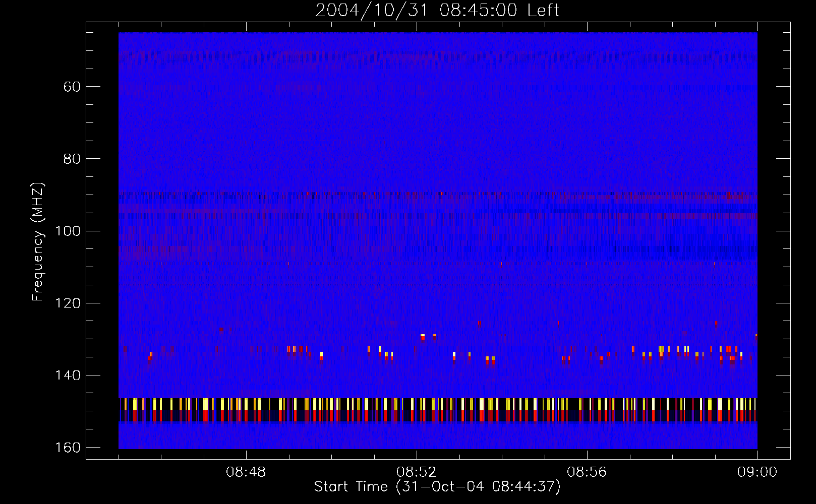Click the 09:00 time tick label
Screen dimensions: 816x504
(757, 472)
